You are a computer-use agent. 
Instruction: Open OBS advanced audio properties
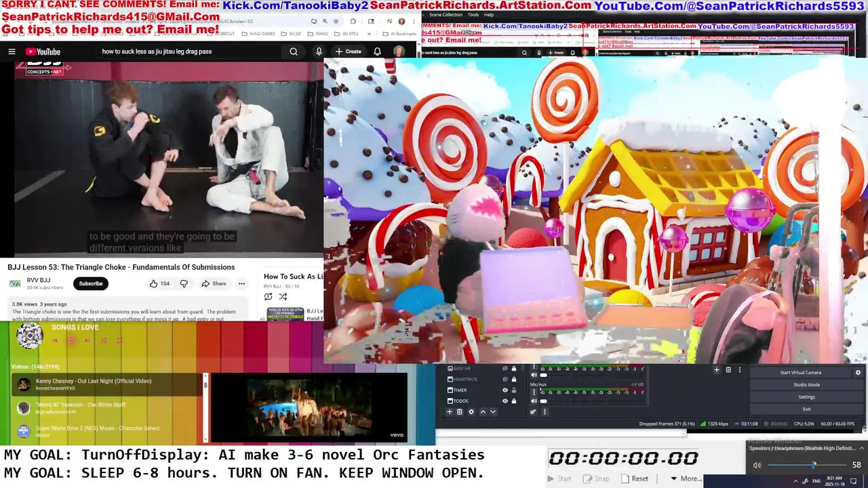533,412
